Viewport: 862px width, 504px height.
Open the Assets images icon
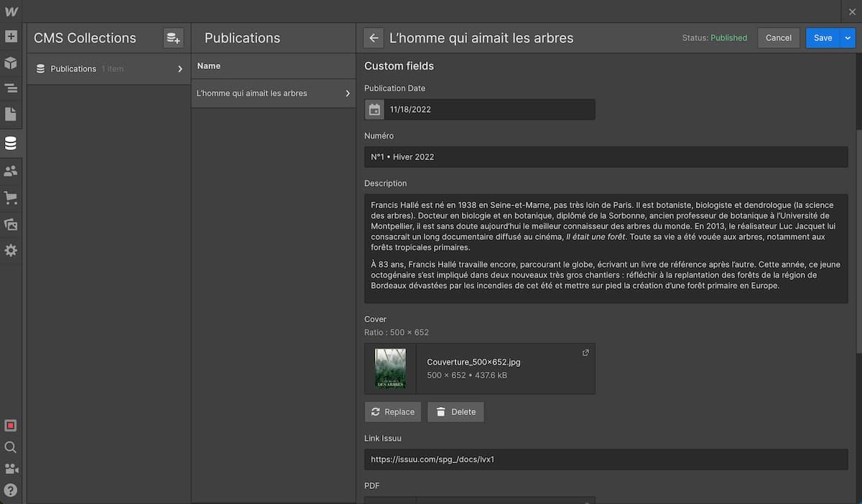[x=11, y=224]
